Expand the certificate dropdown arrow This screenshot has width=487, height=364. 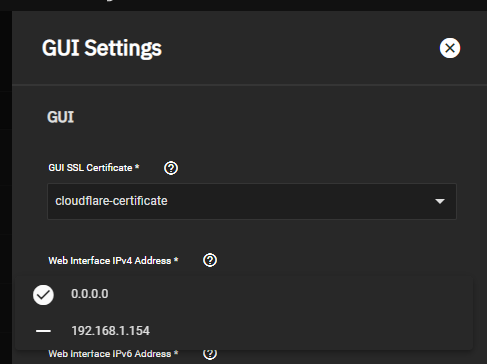pyautogui.click(x=440, y=201)
